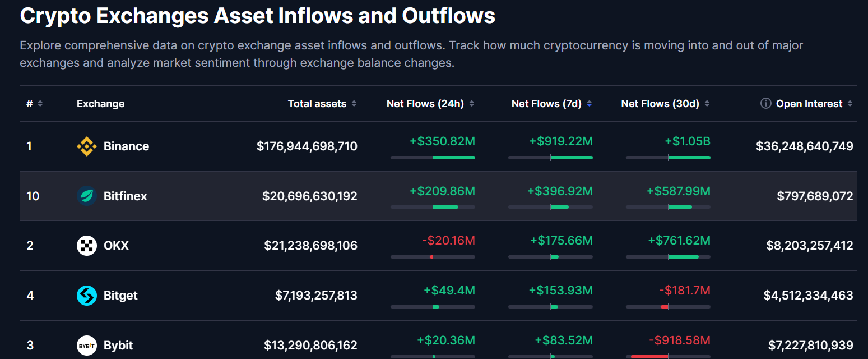Click the Binance logo icon
This screenshot has width=868, height=359.
coord(87,146)
